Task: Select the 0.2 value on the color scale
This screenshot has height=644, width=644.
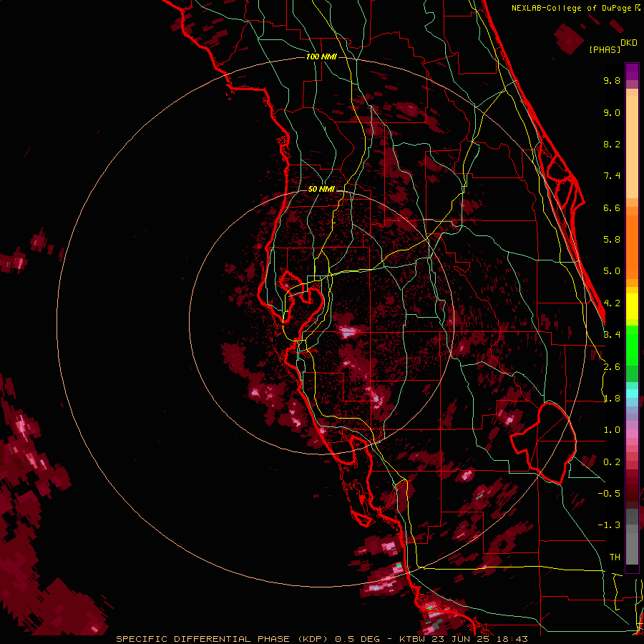Action: (x=612, y=462)
